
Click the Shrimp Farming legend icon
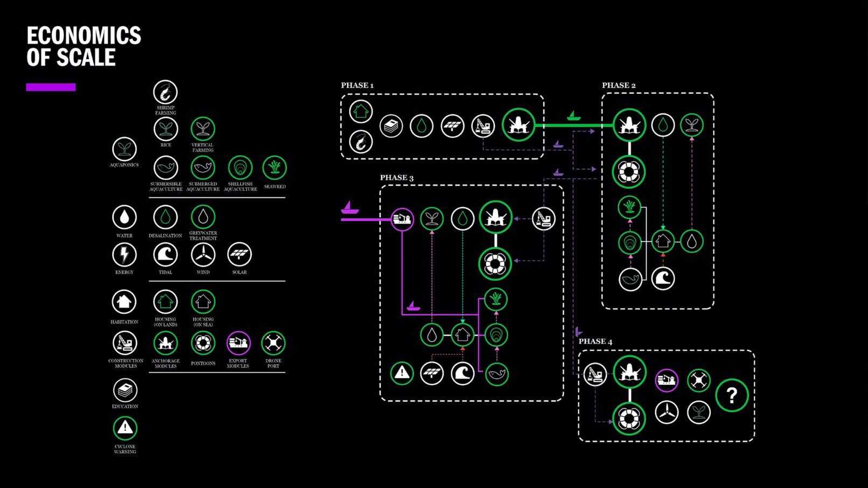click(x=165, y=93)
